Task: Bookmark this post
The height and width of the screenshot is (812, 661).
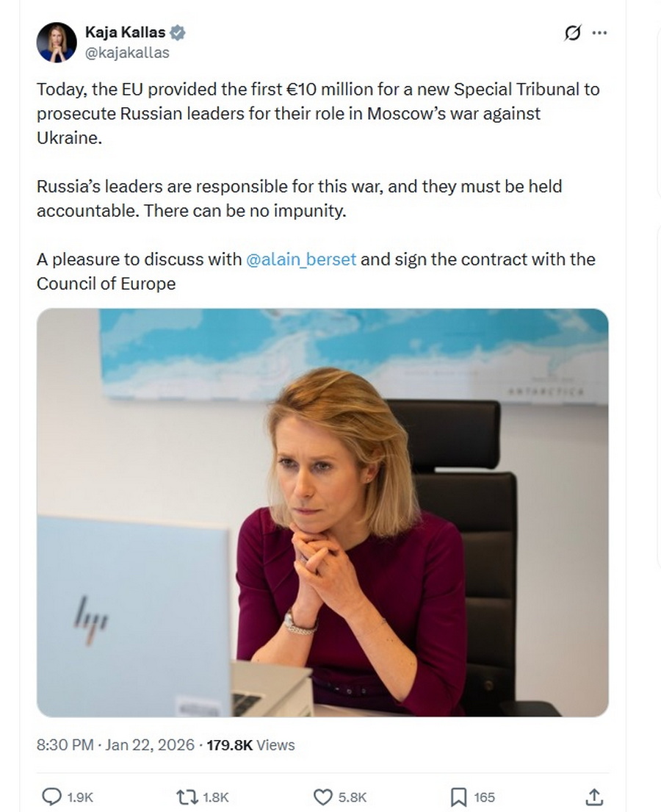Action: [458, 797]
